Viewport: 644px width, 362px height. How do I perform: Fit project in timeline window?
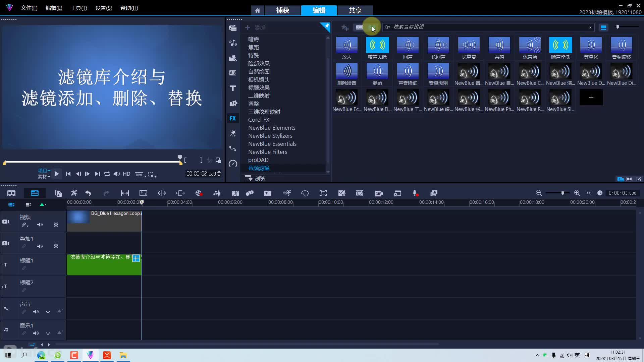(x=588, y=193)
